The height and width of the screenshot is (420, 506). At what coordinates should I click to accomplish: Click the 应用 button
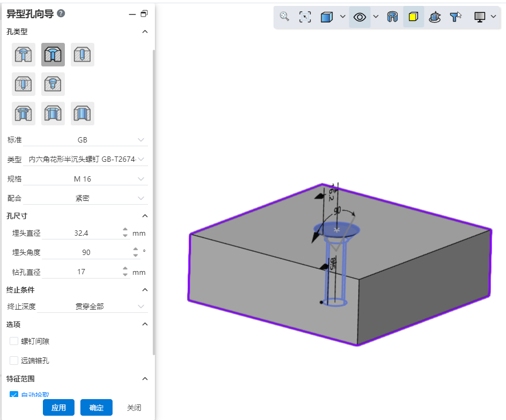(x=58, y=408)
